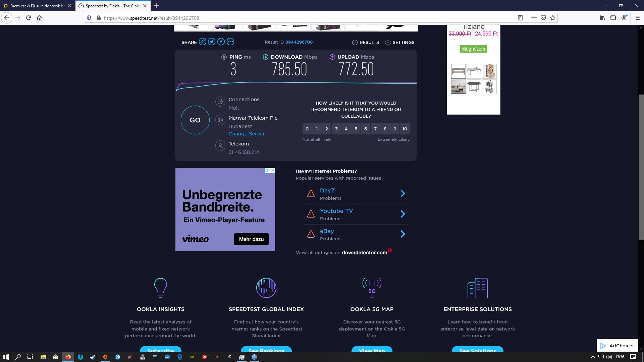Open the eBay outage link
The height and width of the screenshot is (362, 644).
327,231
